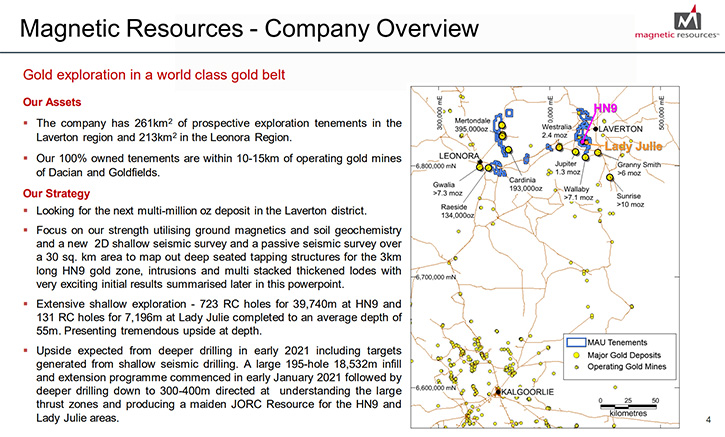Click the Sunrise deposit yellow marker
The height and width of the screenshot is (437, 725).
610,178
